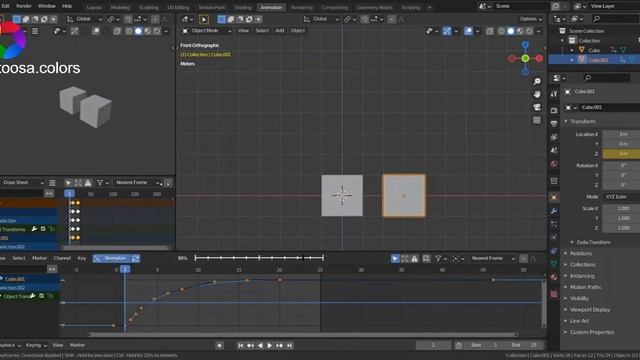Open Nearest Frame snap dropdown in graph editor
640x360 pixels.
[493, 258]
